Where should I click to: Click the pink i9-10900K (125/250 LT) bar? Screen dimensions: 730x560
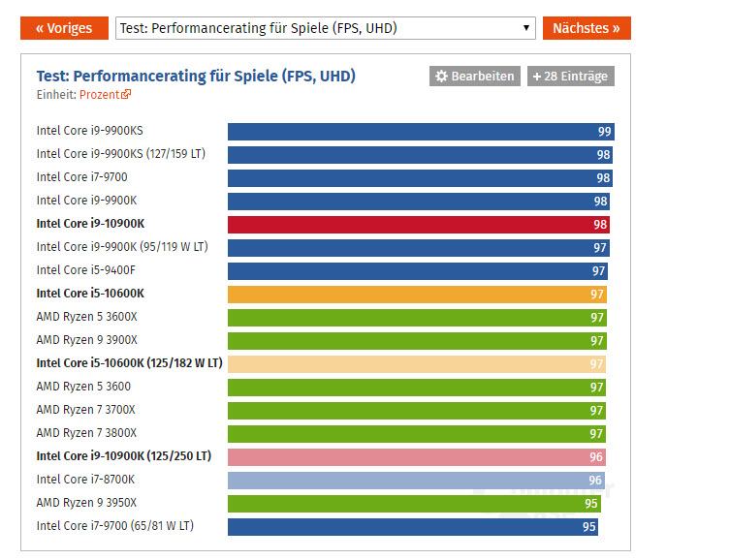(x=417, y=457)
